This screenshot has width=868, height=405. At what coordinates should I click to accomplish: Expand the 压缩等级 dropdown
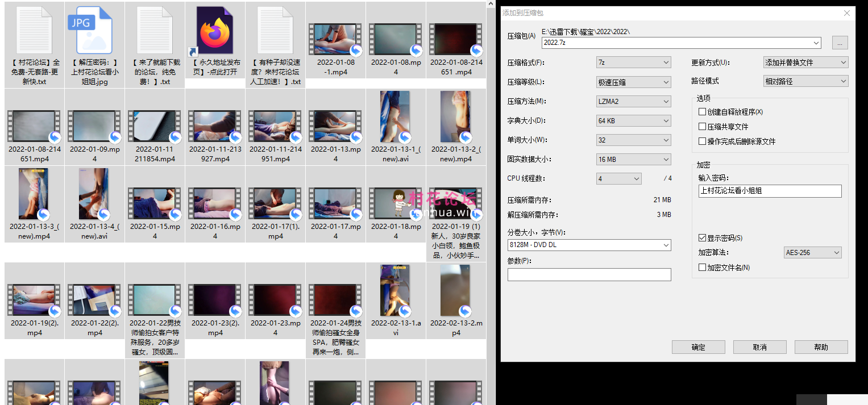tap(633, 82)
